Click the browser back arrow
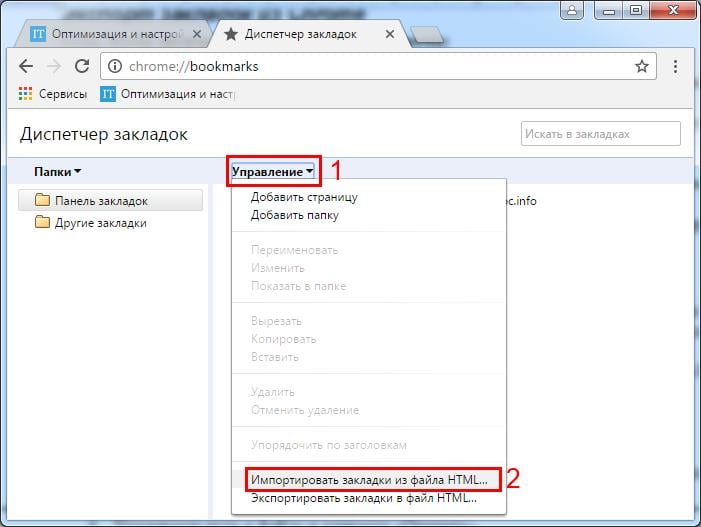Viewport: 701px width, 527px height. (26, 66)
